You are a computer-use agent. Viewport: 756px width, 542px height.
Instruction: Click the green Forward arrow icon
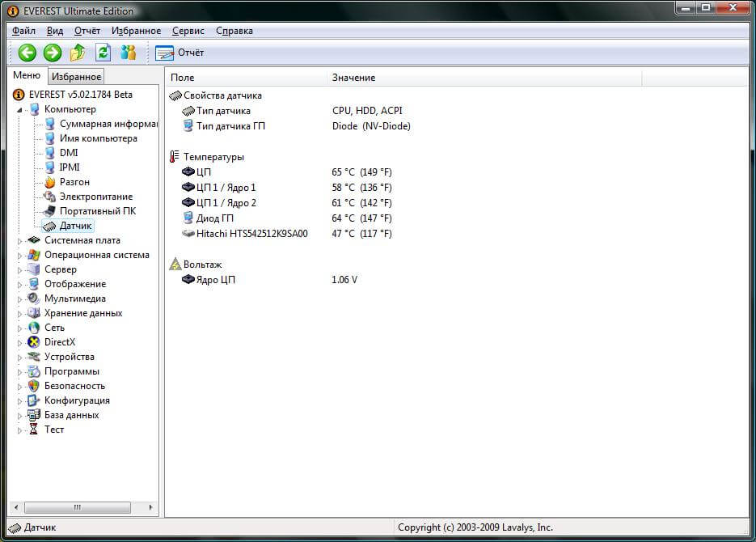(53, 53)
